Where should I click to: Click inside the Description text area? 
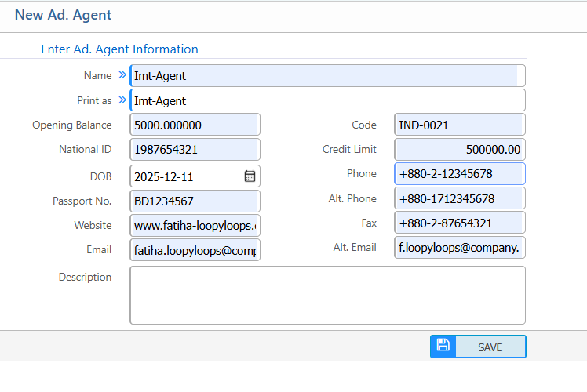pos(326,295)
